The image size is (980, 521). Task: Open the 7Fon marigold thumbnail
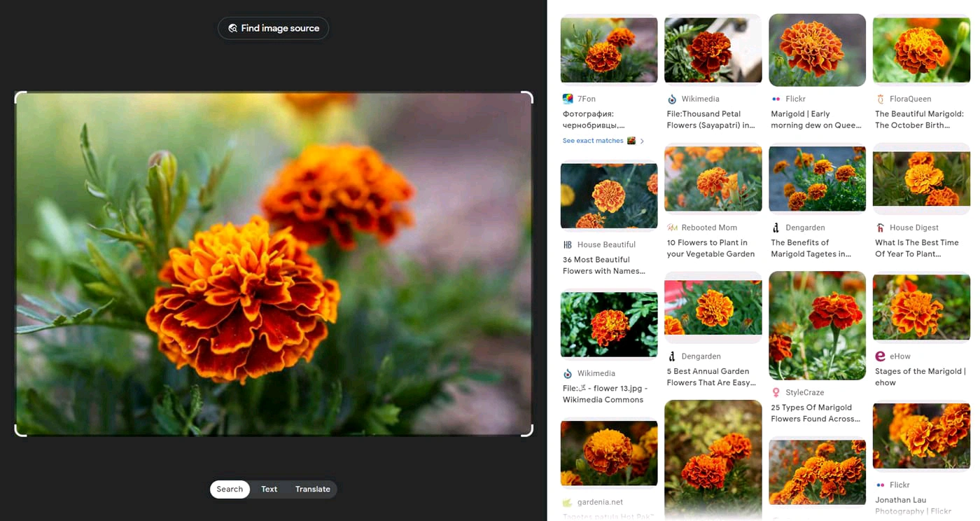pyautogui.click(x=609, y=50)
